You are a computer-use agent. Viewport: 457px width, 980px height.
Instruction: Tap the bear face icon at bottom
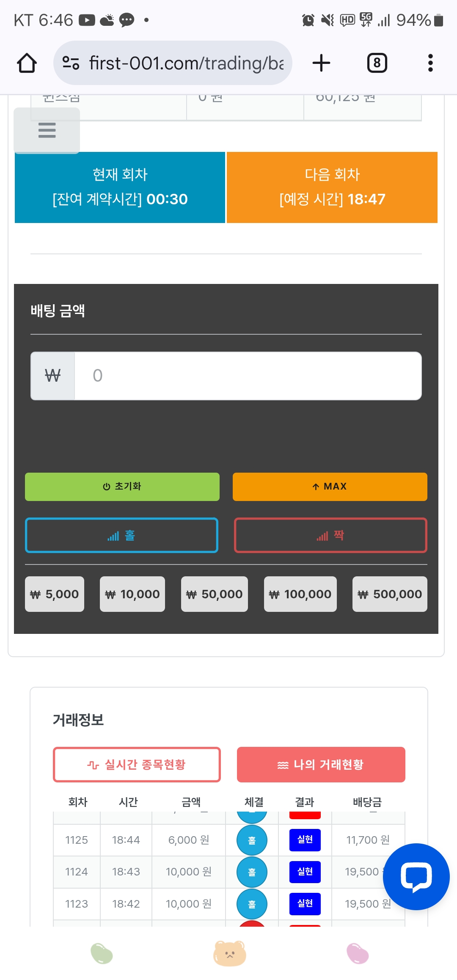230,953
